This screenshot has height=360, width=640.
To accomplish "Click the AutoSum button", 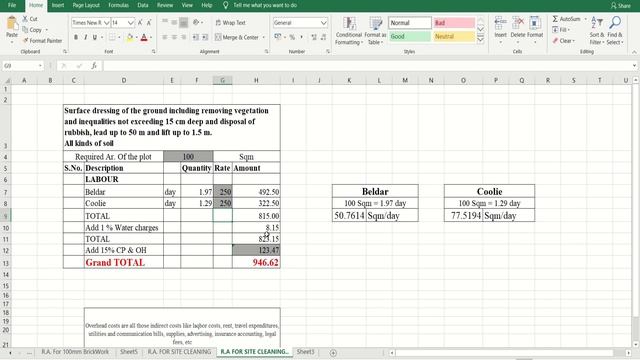I will 566,19.
